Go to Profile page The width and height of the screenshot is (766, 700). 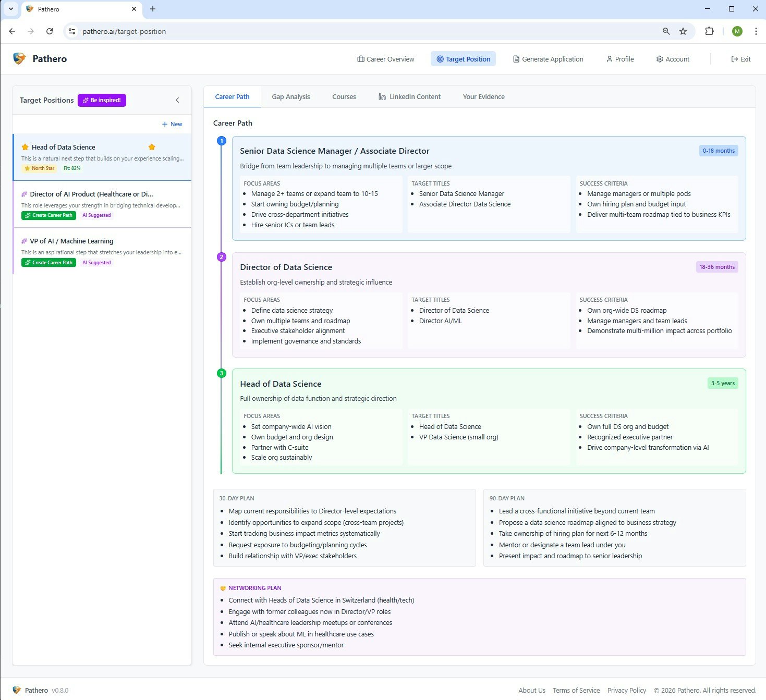(x=620, y=59)
